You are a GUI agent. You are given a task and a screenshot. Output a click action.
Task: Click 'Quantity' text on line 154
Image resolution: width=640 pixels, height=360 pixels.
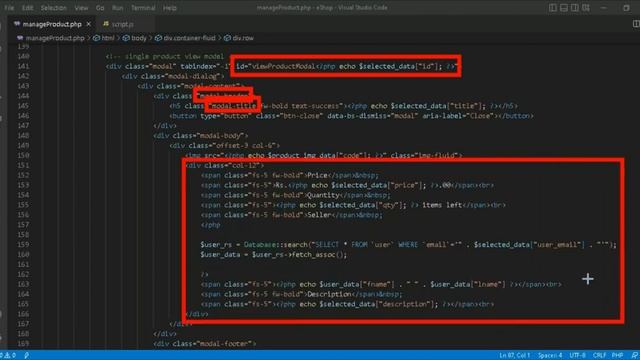click(323, 195)
